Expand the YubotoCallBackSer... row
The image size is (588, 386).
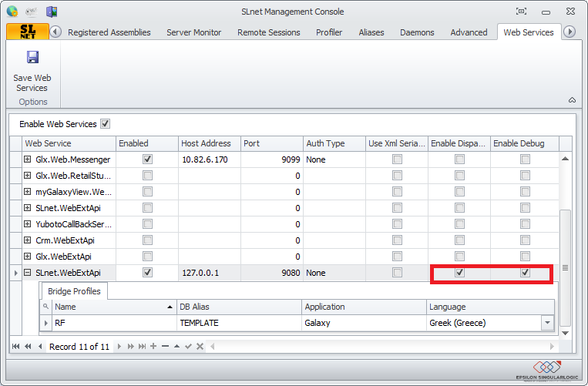tap(28, 224)
